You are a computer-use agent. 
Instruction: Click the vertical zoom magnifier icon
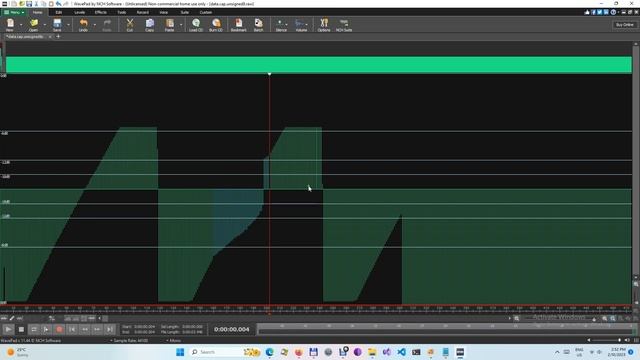tap(636, 284)
